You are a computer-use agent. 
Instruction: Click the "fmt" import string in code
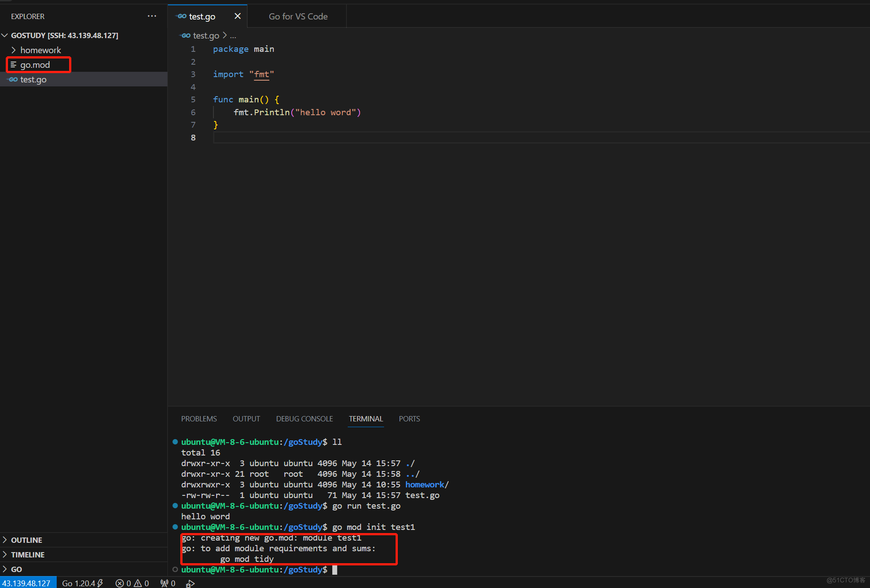(x=261, y=74)
